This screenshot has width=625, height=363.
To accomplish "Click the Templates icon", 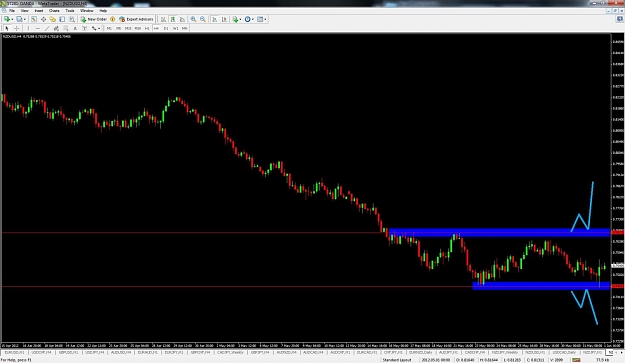I will pos(260,19).
